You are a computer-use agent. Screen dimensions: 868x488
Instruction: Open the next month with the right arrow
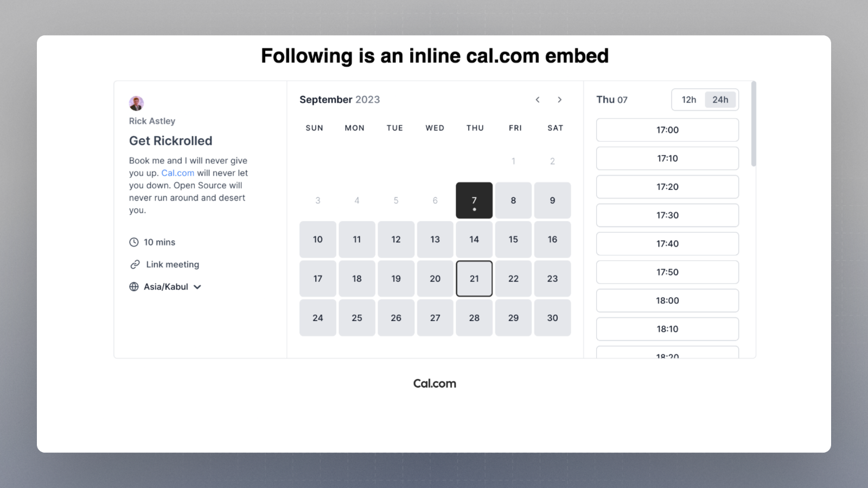[559, 100]
